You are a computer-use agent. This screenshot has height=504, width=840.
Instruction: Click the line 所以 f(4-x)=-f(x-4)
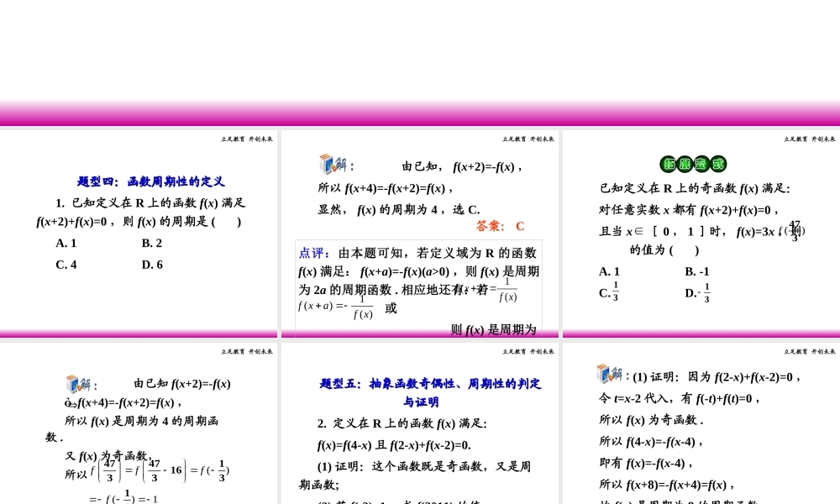651,442
